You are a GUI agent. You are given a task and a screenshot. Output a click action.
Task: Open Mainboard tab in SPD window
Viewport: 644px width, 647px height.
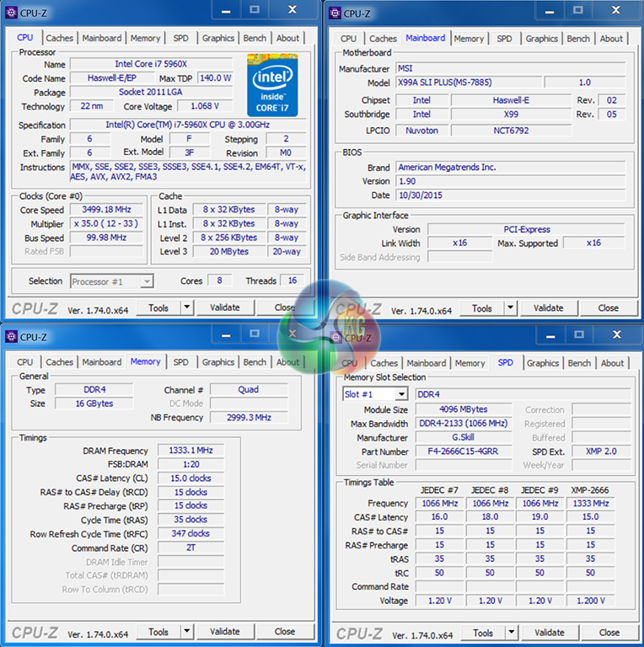(x=426, y=363)
